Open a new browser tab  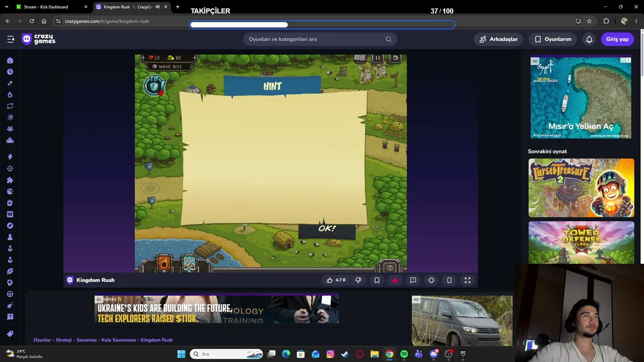tap(178, 7)
